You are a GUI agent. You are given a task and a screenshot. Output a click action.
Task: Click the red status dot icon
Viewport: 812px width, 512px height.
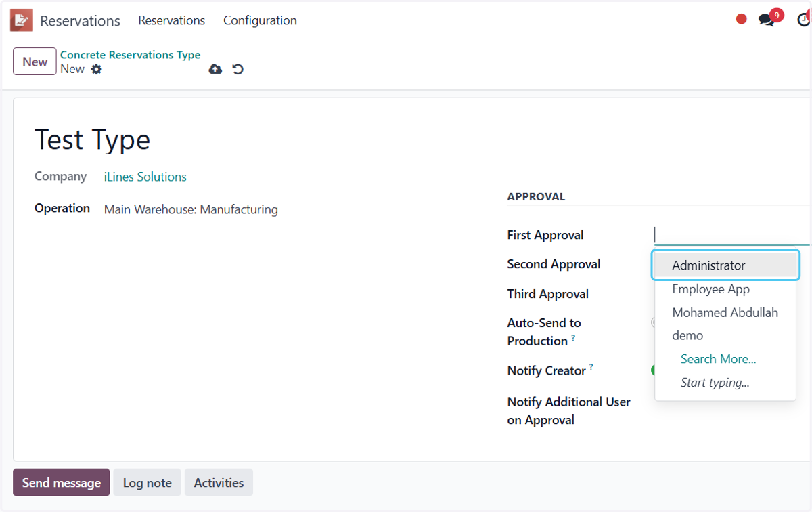[742, 19]
